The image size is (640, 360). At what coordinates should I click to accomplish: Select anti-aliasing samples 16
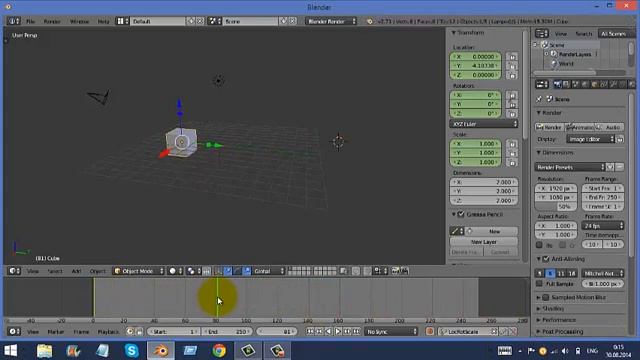tap(571, 273)
